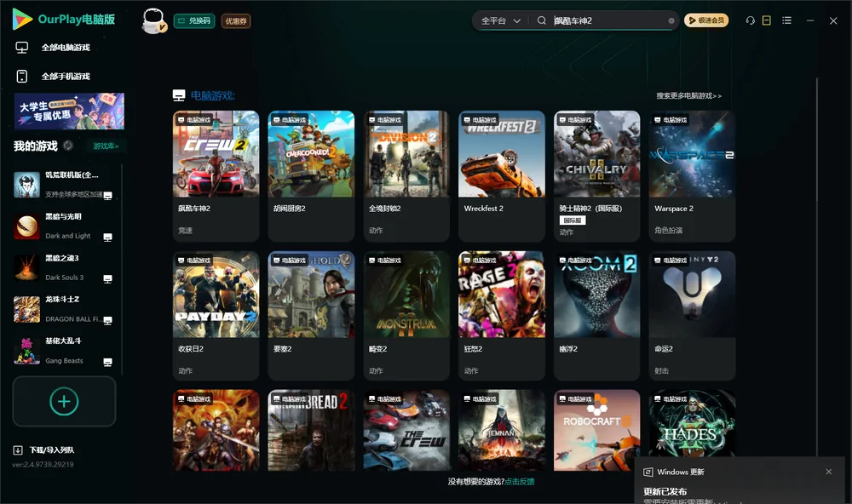The width and height of the screenshot is (852, 504).
Task: Close the Windows 更新 notification
Action: click(x=829, y=472)
